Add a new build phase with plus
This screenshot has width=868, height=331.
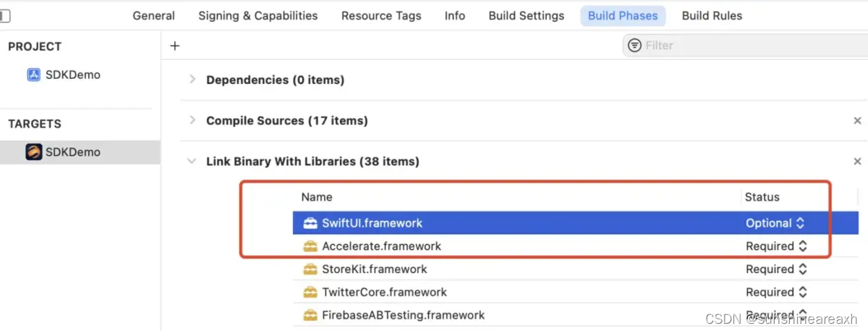[174, 46]
